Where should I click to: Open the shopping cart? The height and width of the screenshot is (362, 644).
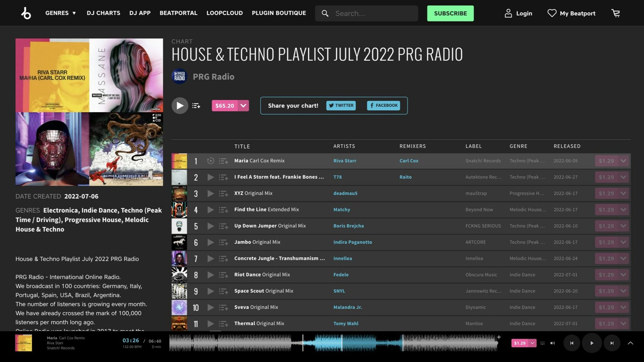coord(616,13)
